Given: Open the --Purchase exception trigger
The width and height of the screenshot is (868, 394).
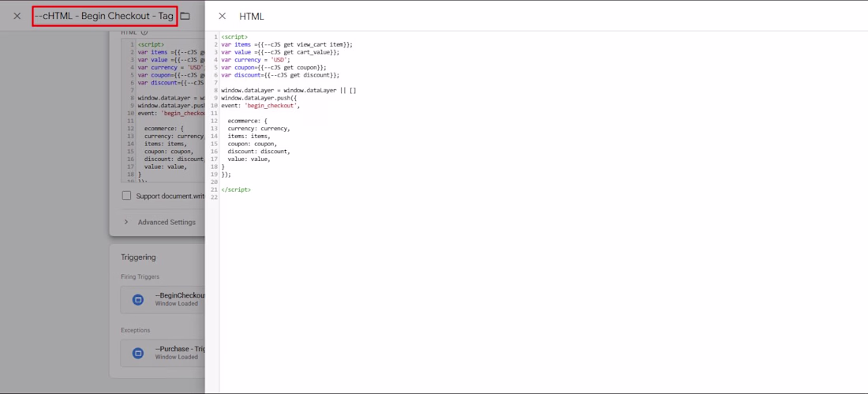Looking at the screenshot, I should 163,353.
